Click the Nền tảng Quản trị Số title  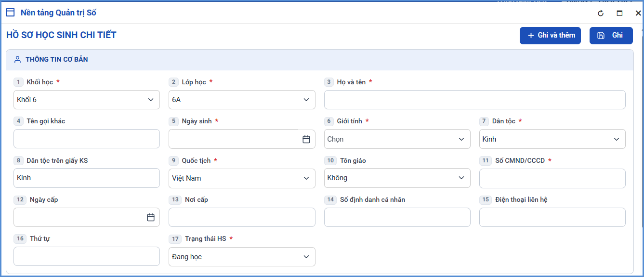59,13
